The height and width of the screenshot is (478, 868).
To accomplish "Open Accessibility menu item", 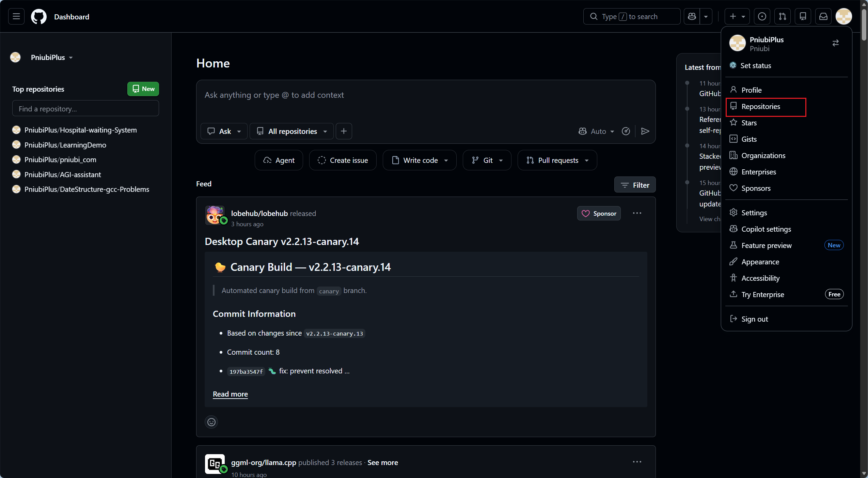I will click(787, 278).
